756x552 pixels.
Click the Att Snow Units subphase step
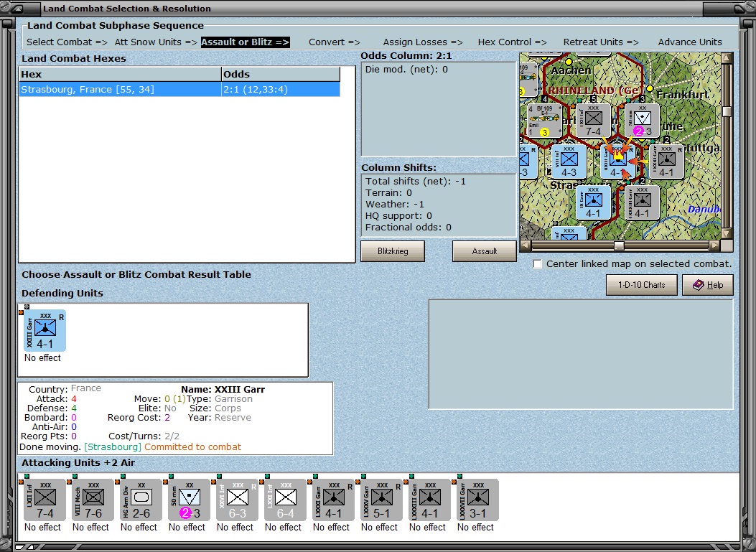click(156, 42)
